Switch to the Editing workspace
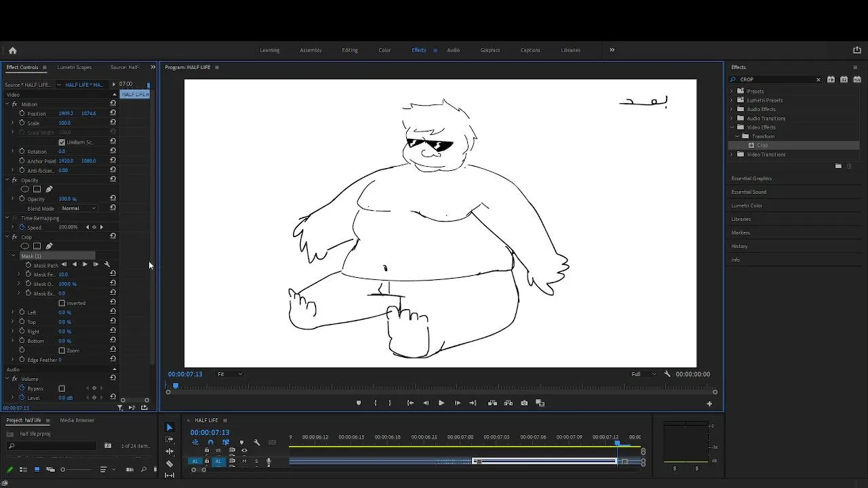 click(x=350, y=50)
